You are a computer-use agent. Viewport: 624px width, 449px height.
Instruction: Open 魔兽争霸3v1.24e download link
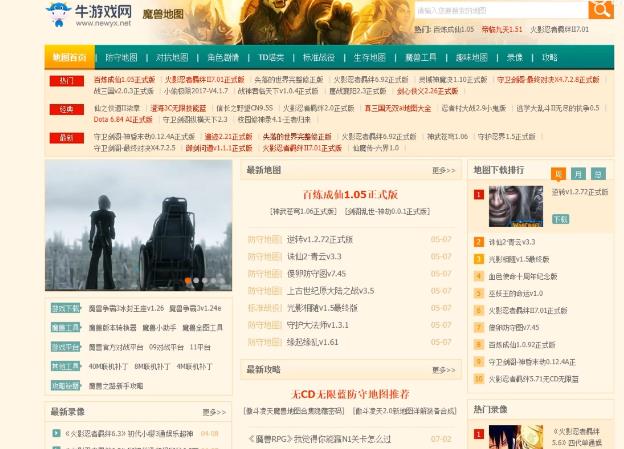195,308
